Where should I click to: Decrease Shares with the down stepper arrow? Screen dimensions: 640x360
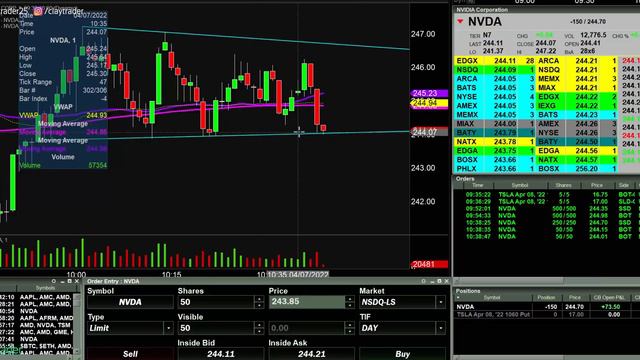tap(259, 305)
